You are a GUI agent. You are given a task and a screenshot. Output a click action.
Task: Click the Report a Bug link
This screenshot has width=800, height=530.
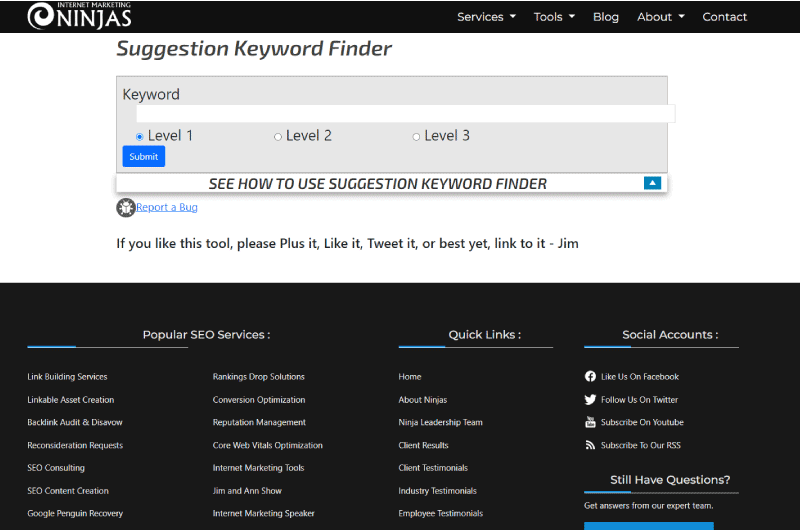pyautogui.click(x=166, y=207)
